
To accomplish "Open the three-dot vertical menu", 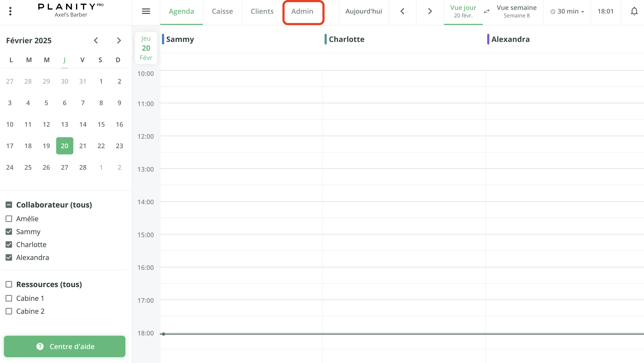I will [x=10, y=11].
